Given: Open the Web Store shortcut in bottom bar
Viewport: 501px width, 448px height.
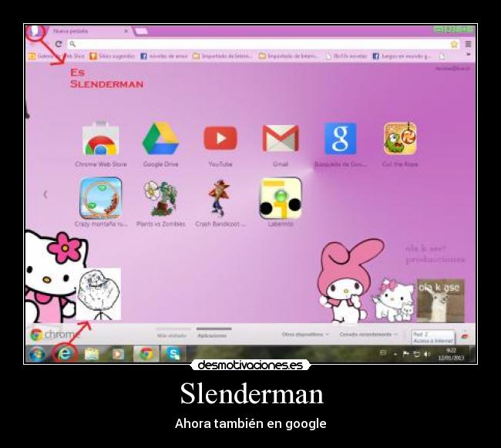Looking at the screenshot, I should coord(465,335).
